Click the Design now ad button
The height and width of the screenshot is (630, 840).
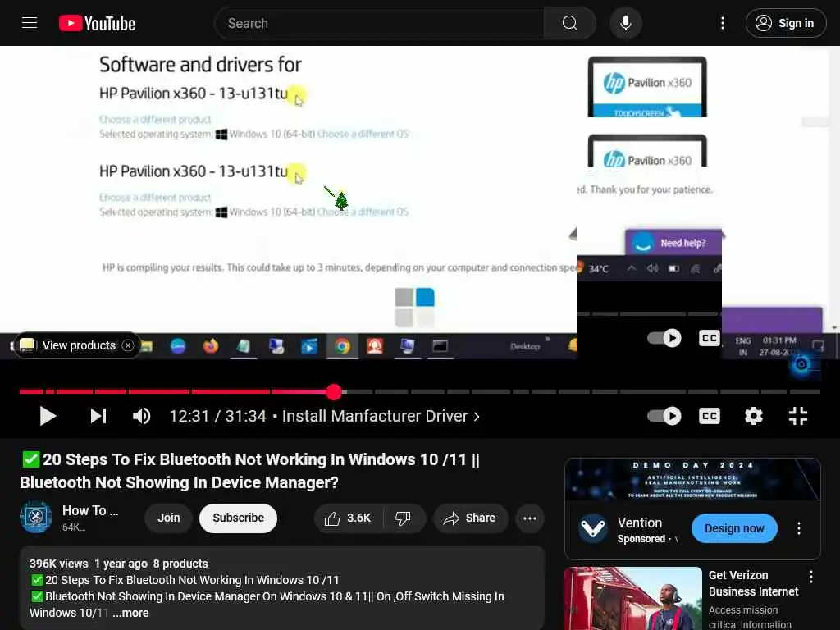734,528
